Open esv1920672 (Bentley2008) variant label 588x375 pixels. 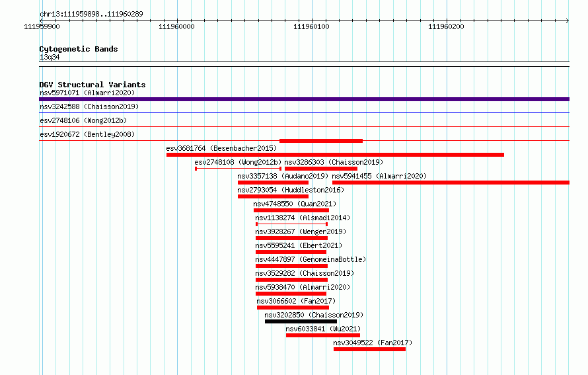[x=87, y=134]
